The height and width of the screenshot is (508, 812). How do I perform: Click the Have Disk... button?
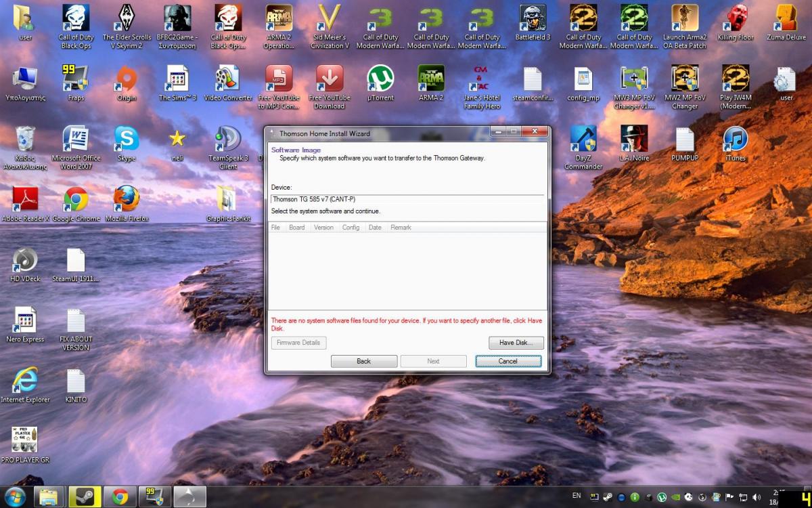[516, 343]
